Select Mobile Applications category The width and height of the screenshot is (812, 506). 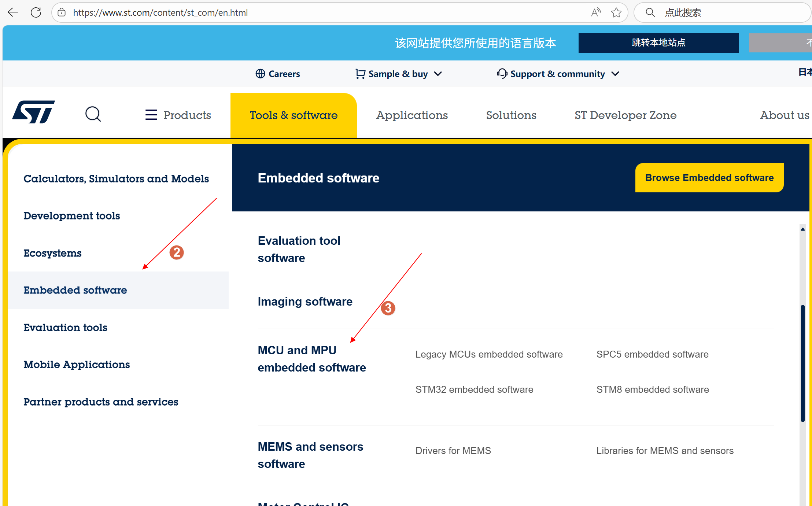coord(77,365)
